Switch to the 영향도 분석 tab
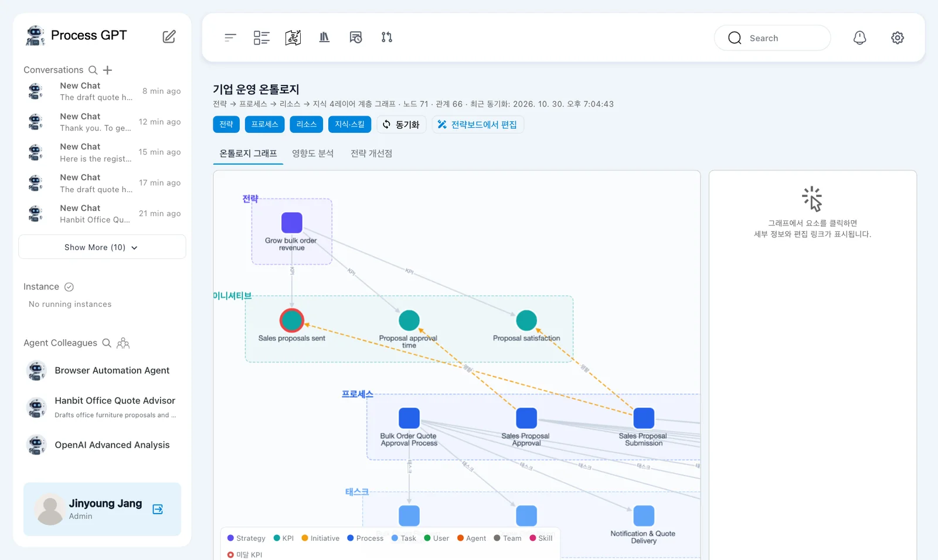This screenshot has height=560, width=938. (313, 153)
